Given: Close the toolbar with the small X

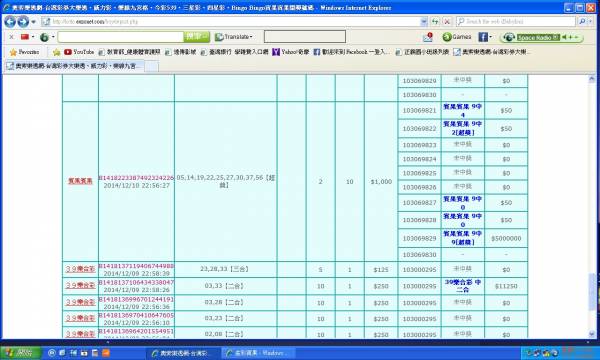Looking at the screenshot, I should coord(11,37).
